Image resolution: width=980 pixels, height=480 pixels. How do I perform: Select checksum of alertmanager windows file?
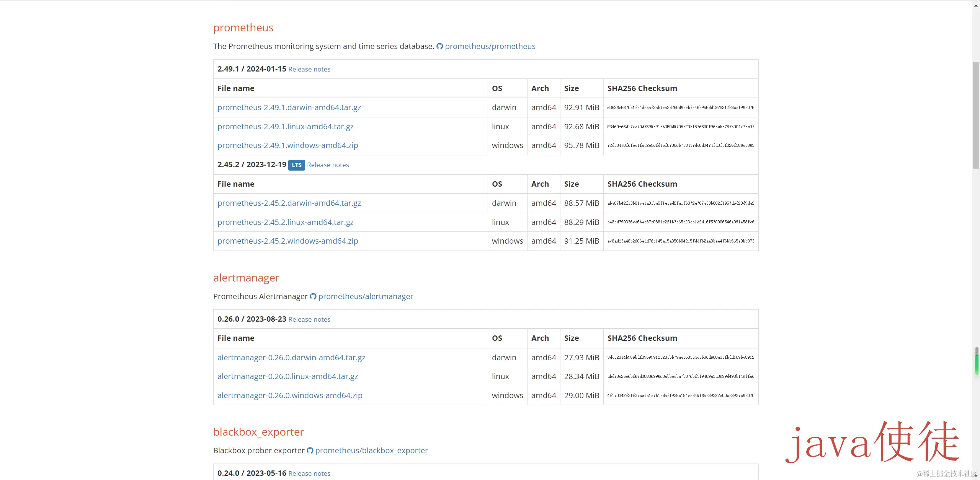coord(681,395)
